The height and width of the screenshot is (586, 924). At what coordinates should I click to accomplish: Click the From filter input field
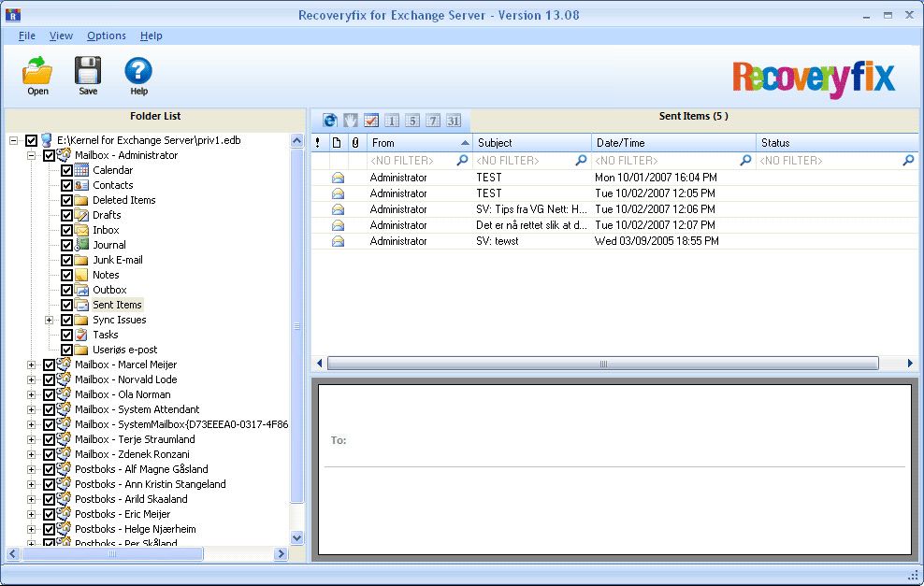(x=411, y=160)
